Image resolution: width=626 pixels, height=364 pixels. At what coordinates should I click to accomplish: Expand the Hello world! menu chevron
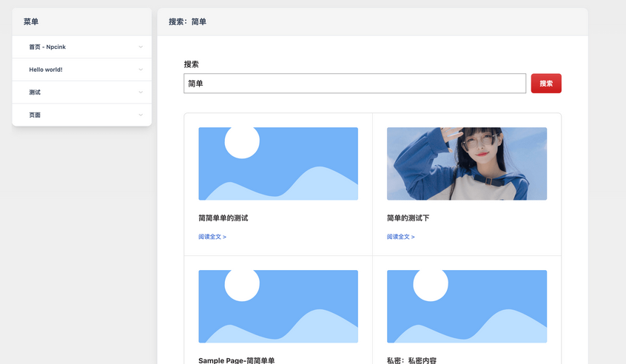pyautogui.click(x=141, y=70)
